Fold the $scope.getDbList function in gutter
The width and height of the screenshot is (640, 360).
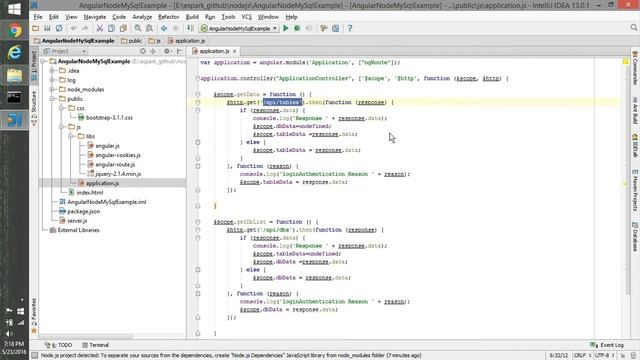pos(198,222)
